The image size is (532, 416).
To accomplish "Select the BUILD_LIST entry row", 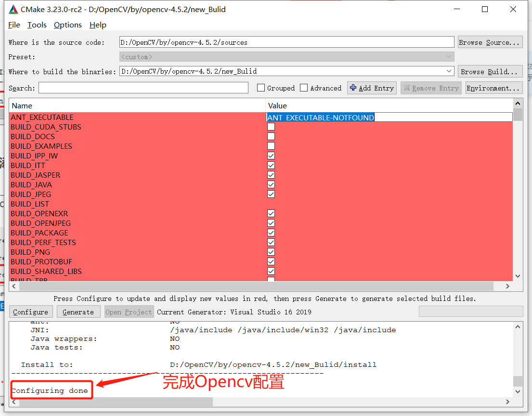I will click(261, 204).
